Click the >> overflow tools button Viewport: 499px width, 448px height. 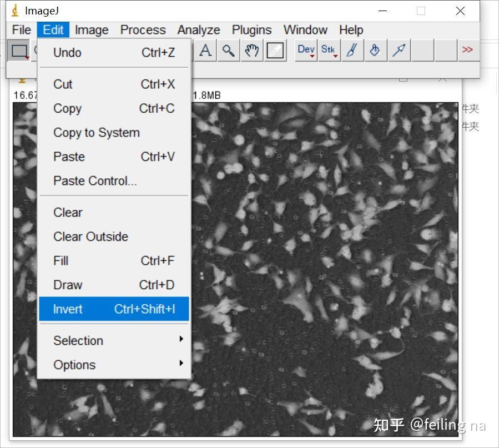click(468, 50)
